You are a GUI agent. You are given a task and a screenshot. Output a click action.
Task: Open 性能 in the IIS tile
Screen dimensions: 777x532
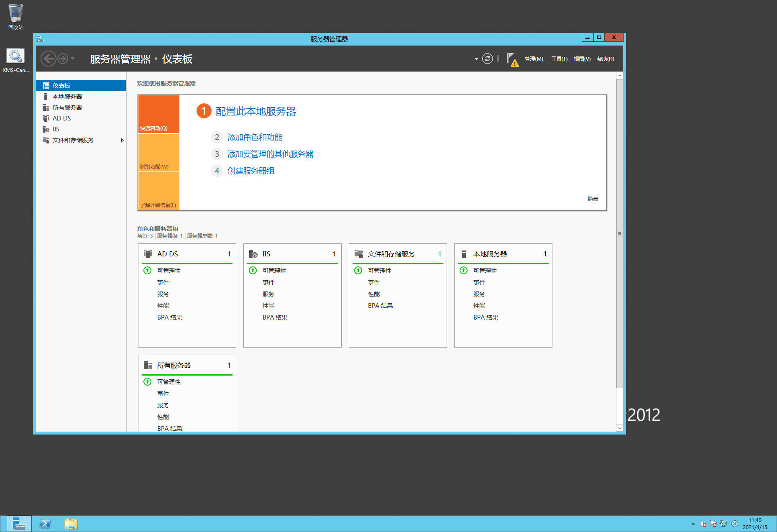[x=268, y=306]
